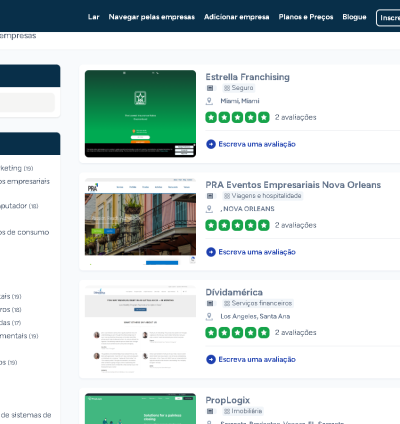Select the ...putador (18) sidebar category
This screenshot has width=400, height=424.
tap(19, 206)
